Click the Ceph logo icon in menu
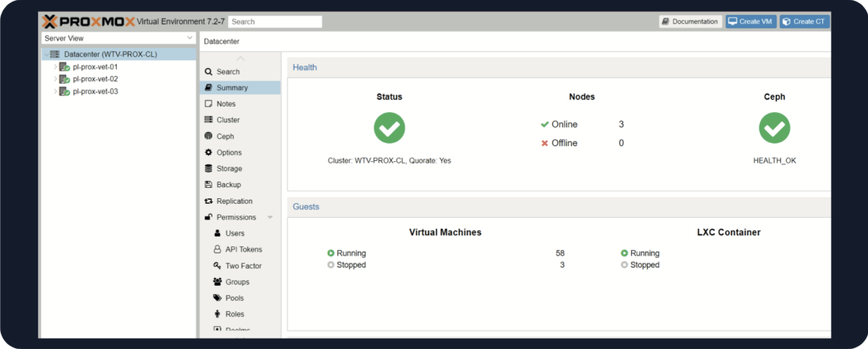The image size is (868, 349). point(209,136)
